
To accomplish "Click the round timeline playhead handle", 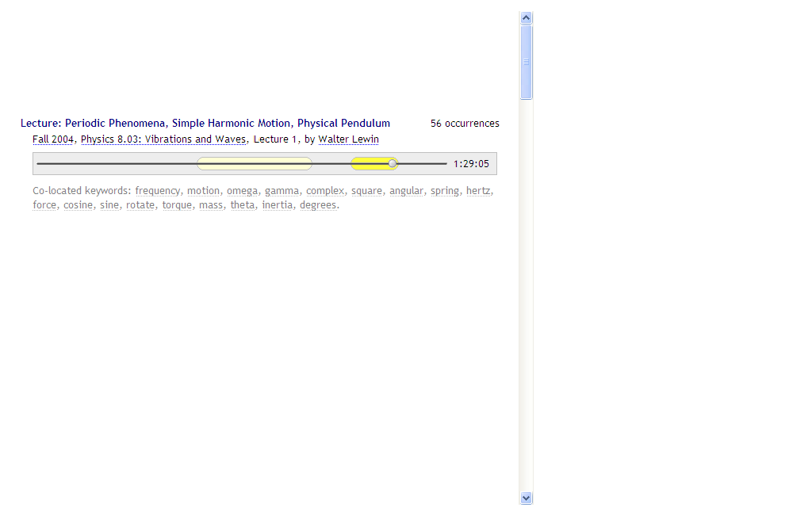I will pyautogui.click(x=393, y=164).
